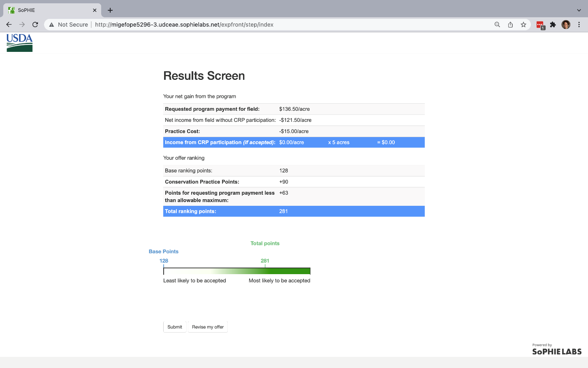Select the SoPHIE browser tab

(52, 10)
